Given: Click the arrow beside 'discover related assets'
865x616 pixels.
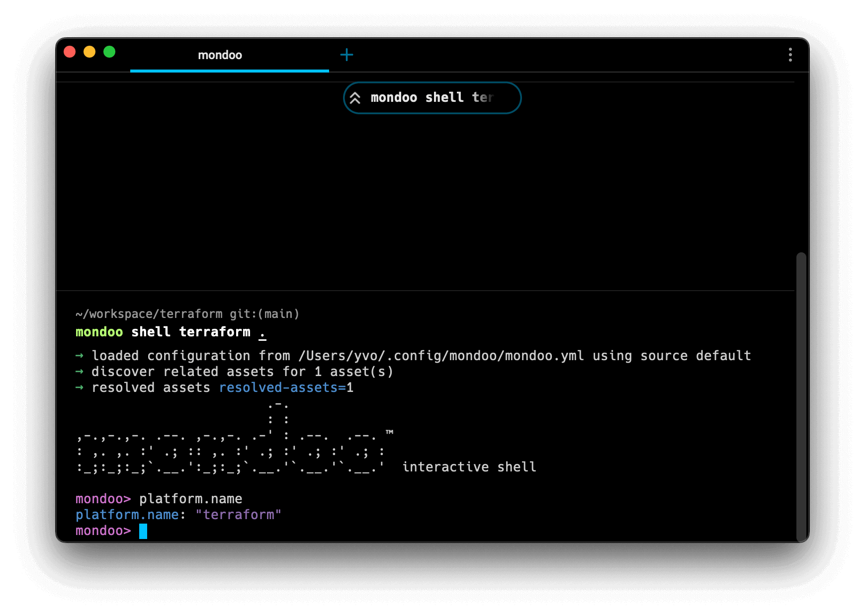Looking at the screenshot, I should [x=80, y=372].
